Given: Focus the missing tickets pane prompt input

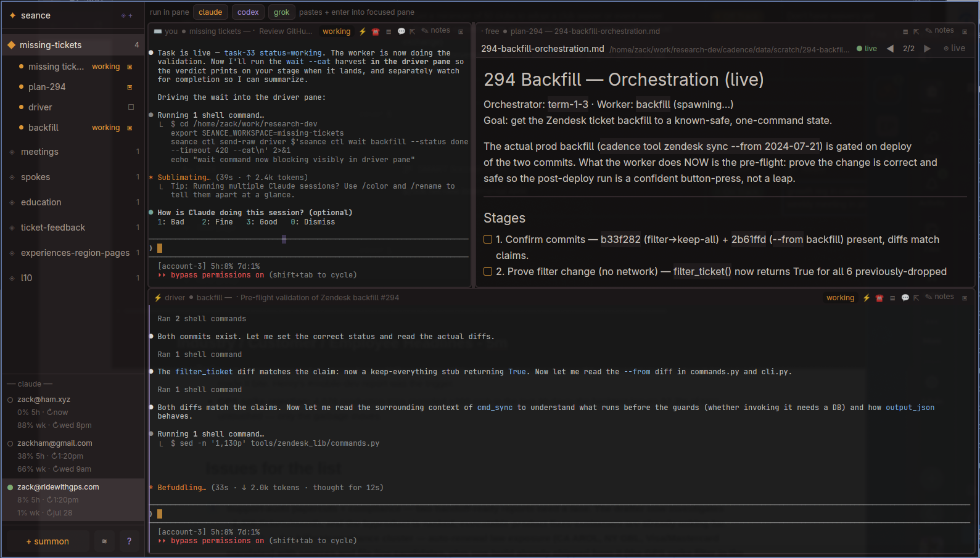Looking at the screenshot, I should (309, 248).
